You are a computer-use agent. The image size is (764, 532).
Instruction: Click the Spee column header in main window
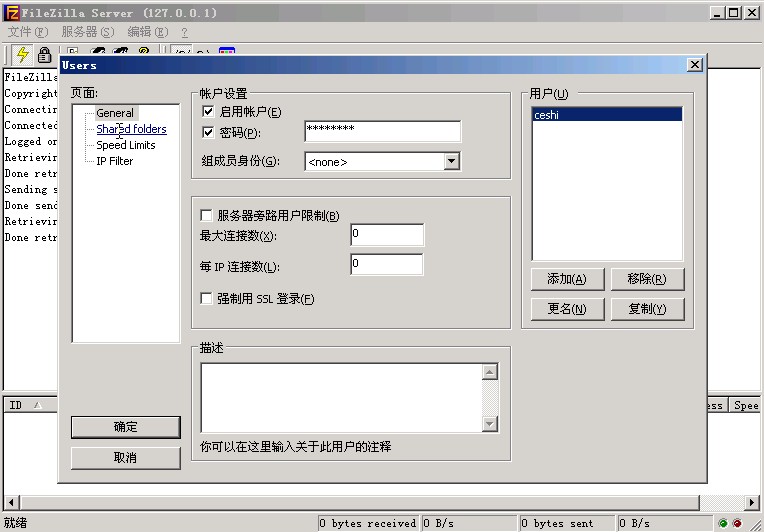coord(745,405)
